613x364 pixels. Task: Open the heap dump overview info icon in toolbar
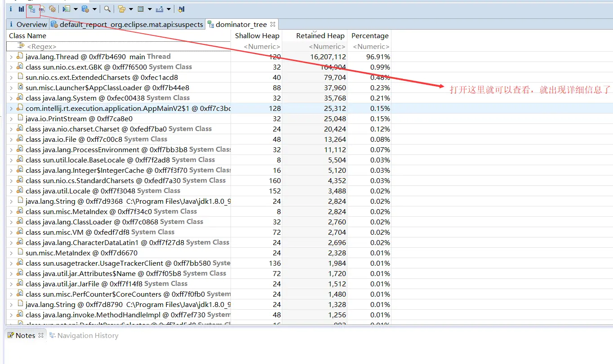(11, 9)
